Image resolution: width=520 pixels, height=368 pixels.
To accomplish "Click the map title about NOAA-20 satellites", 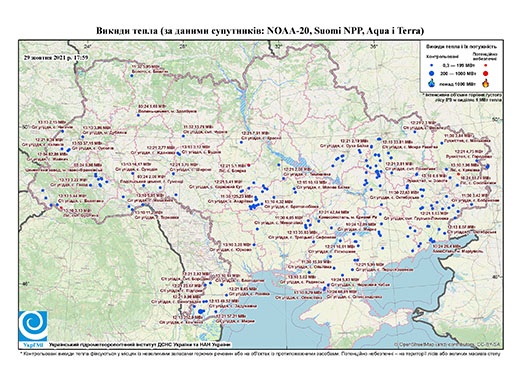I will [x=260, y=31].
